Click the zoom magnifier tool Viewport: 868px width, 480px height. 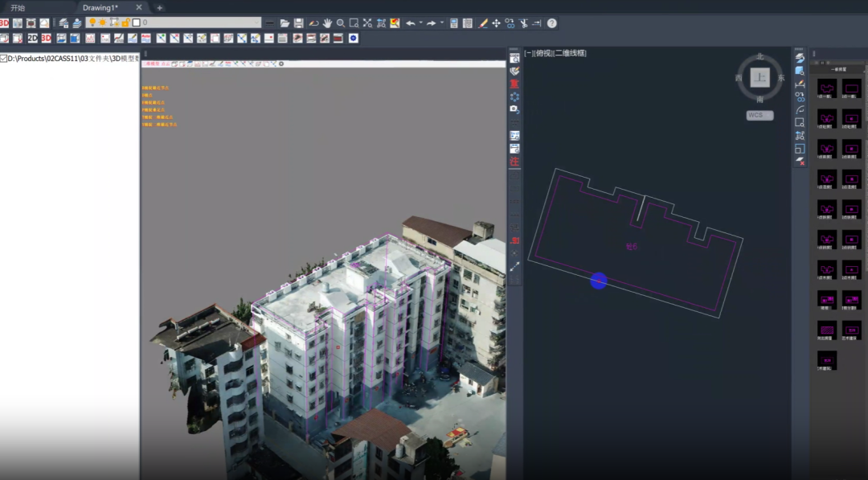[341, 23]
